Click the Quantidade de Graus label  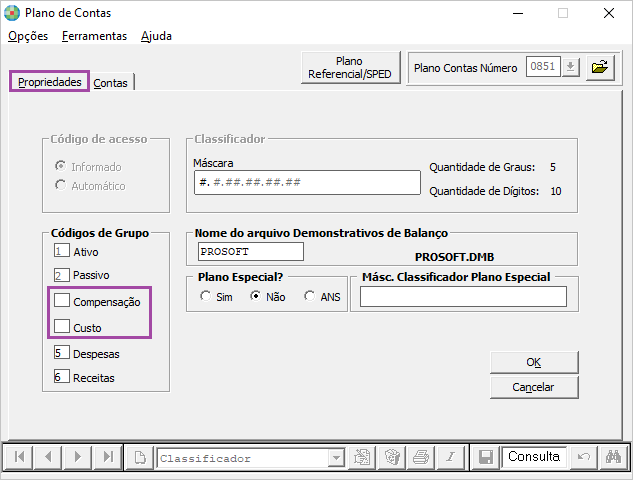[x=482, y=167]
